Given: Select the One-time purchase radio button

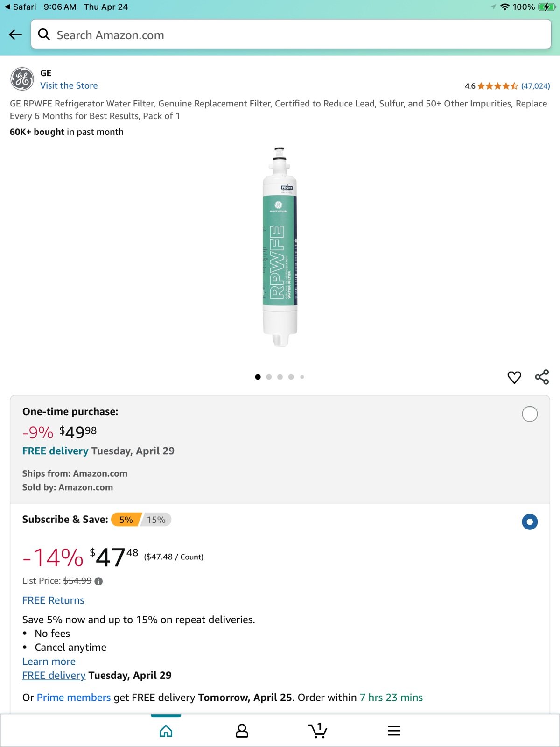Looking at the screenshot, I should [x=530, y=414].
